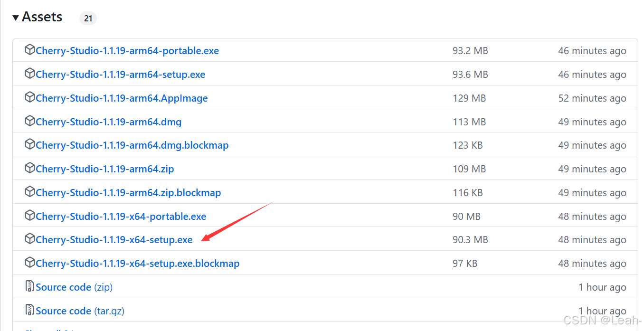The width and height of the screenshot is (644, 331).
Task: Click package icon beside arm64-portable.exe
Action: [x=30, y=49]
